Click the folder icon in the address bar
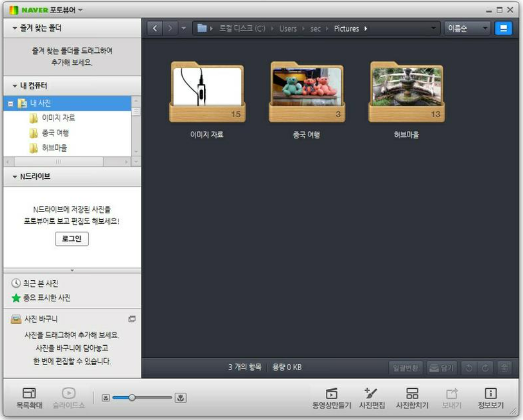This screenshot has width=523, height=420. [x=202, y=28]
